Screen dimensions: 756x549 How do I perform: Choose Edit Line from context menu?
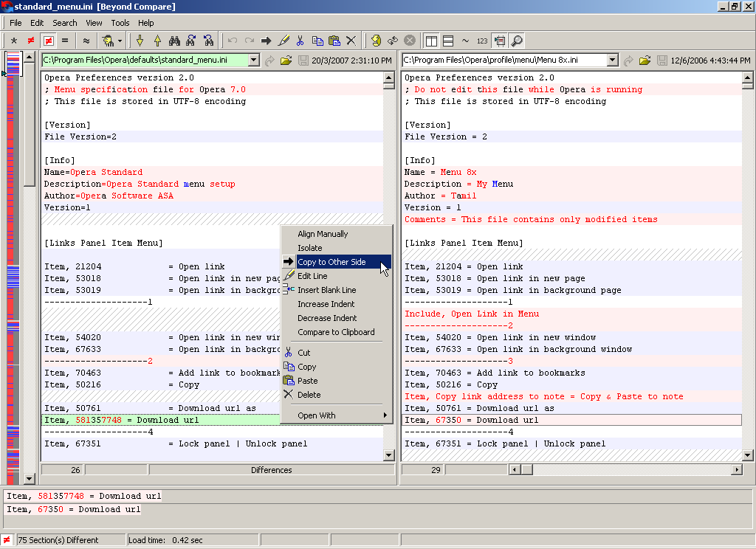(337, 276)
